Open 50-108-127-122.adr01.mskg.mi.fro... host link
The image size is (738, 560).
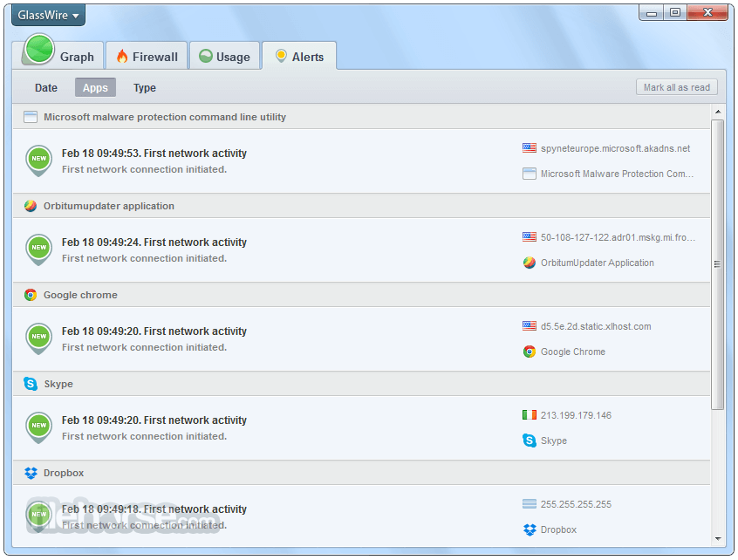click(x=618, y=237)
